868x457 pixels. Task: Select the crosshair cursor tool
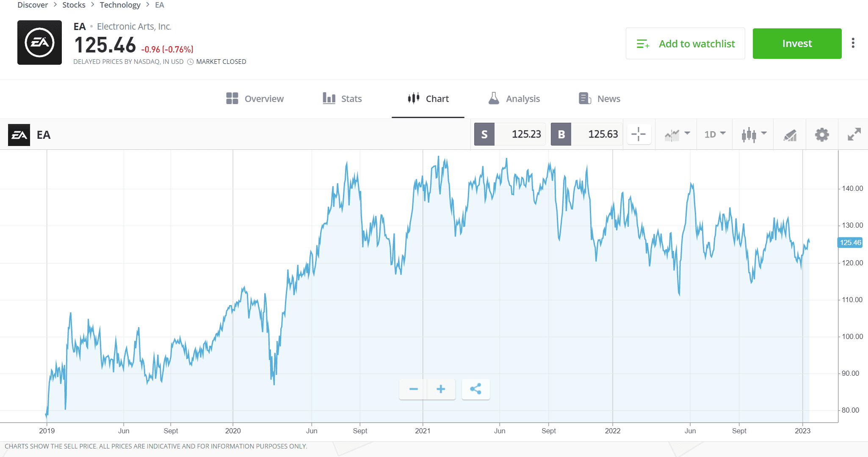(x=639, y=134)
